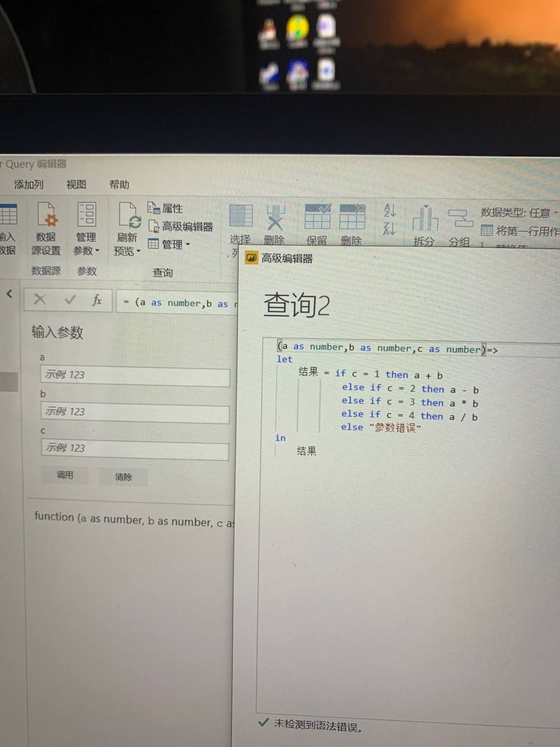Image resolution: width=560 pixels, height=747 pixels.
Task: Confirm formula with the checkmark icon
Action: (x=70, y=299)
